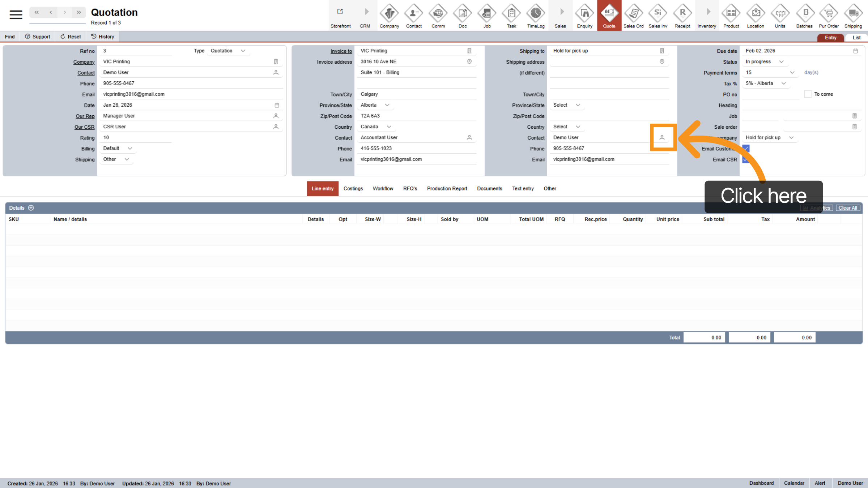Open the Due date calendar icon
Viewport: 868px width, 488px height.
coord(855,51)
